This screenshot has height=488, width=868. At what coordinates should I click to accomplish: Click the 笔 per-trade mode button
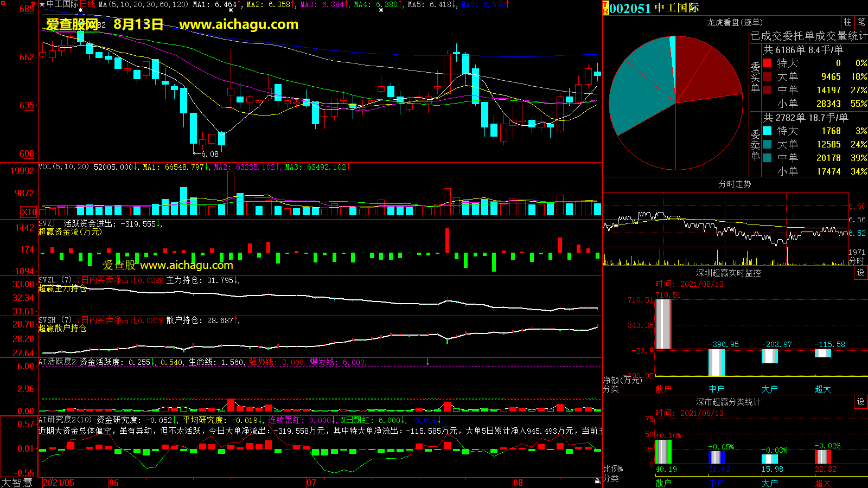[861, 22]
